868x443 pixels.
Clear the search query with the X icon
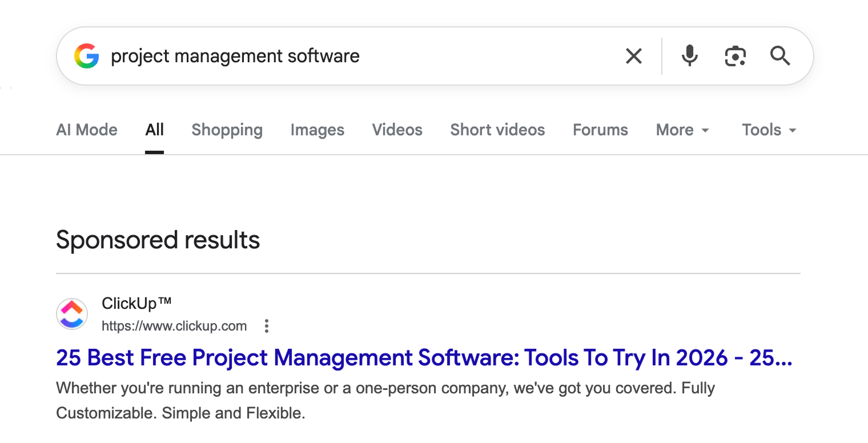click(x=633, y=55)
